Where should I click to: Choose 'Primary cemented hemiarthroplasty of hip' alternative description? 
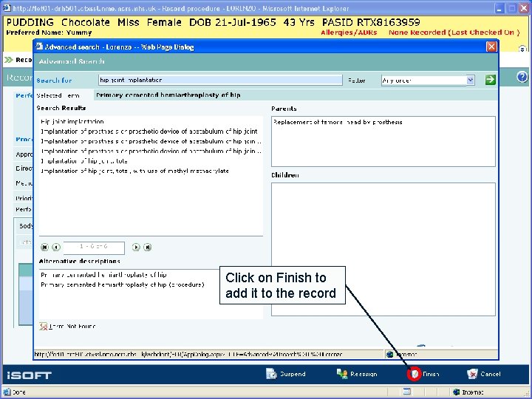tap(103, 274)
